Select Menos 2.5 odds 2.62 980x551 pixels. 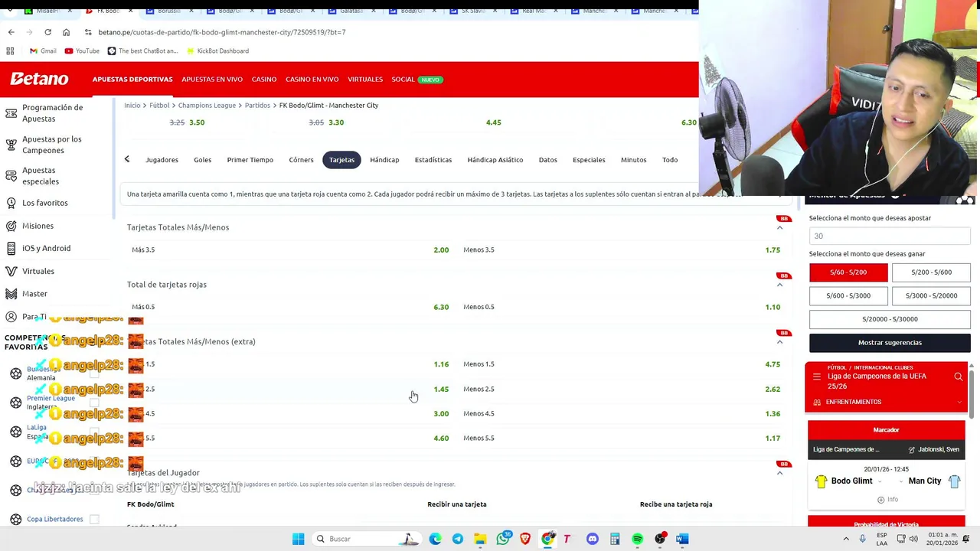click(x=622, y=389)
